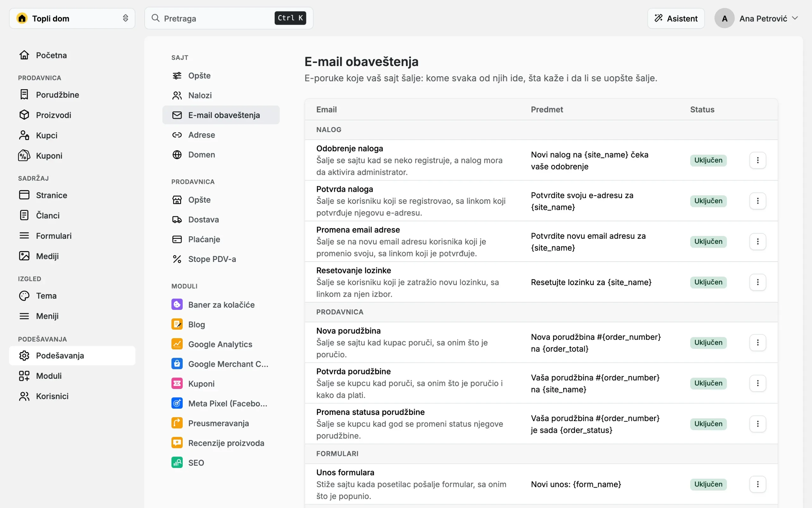Click the 'Novi unos: {form_name}' subject

pyautogui.click(x=576, y=484)
